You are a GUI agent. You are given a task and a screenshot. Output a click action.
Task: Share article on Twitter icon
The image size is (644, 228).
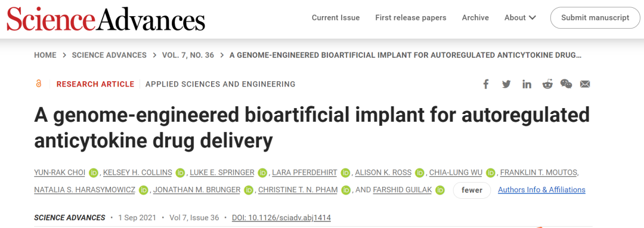click(506, 84)
